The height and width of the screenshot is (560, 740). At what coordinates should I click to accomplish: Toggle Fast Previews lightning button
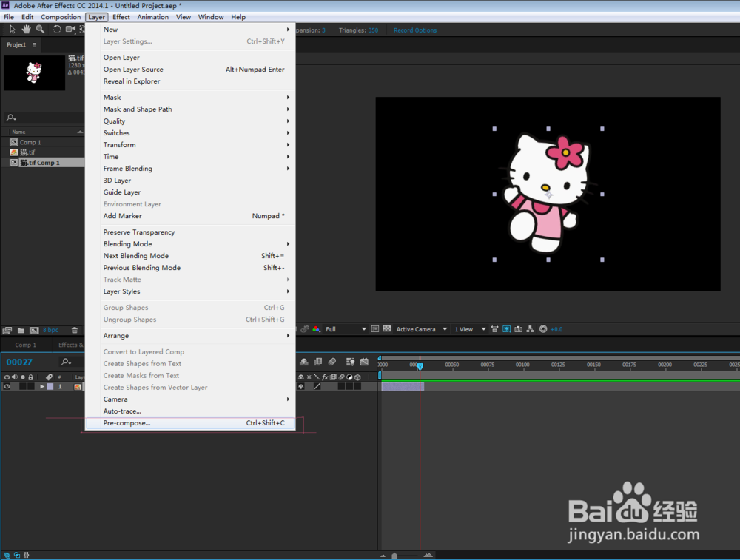click(x=506, y=329)
